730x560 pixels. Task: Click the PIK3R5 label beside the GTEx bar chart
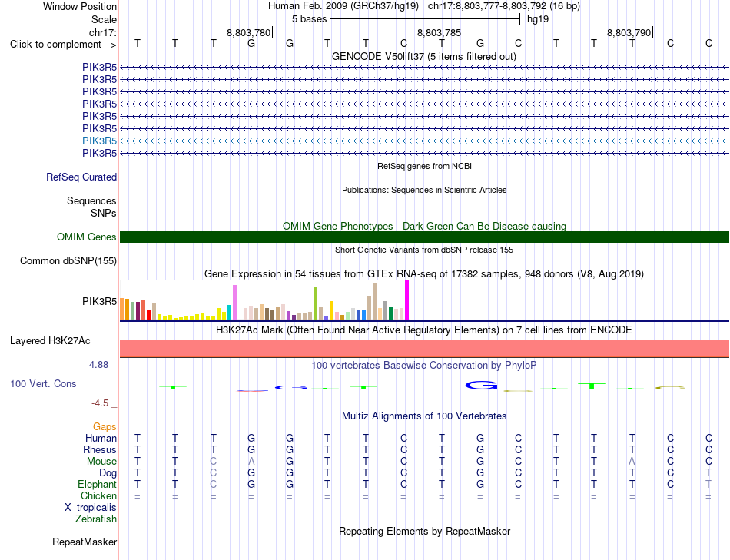(x=99, y=301)
